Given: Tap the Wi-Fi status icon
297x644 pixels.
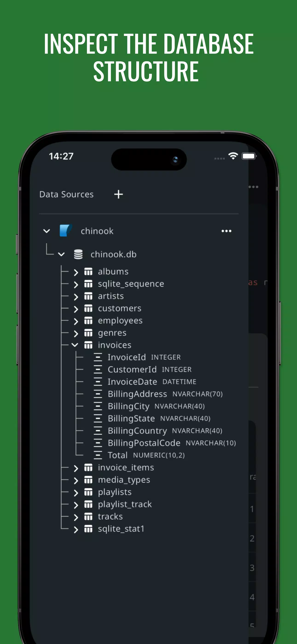Looking at the screenshot, I should pyautogui.click(x=233, y=156).
